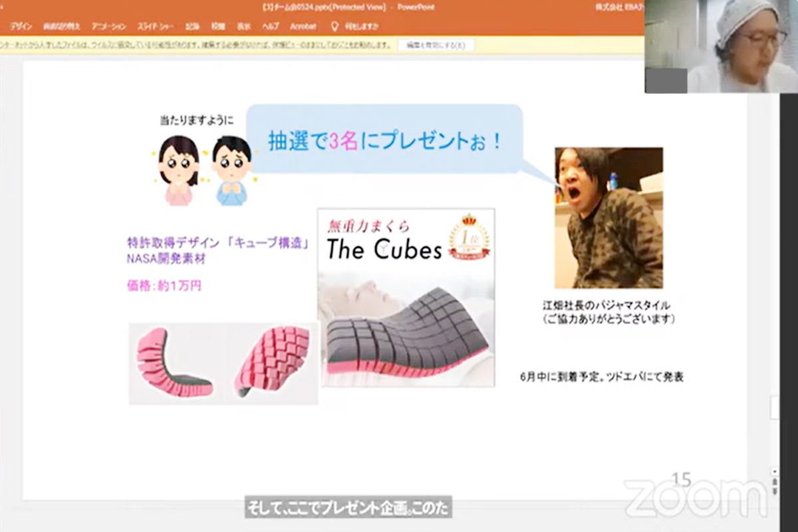798x532 pixels.
Task: Click the Protected View warning message text
Action: pos(196,45)
